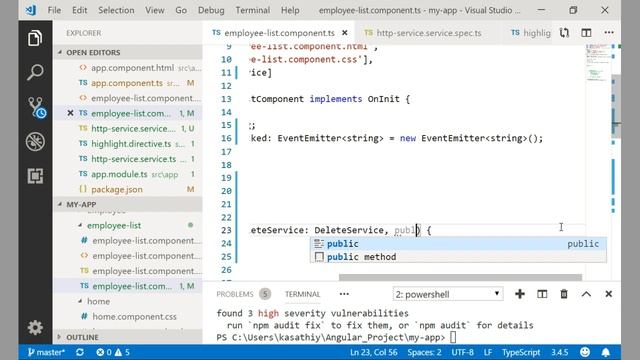Open the Edit menu
640x360 pixels.
[80, 10]
